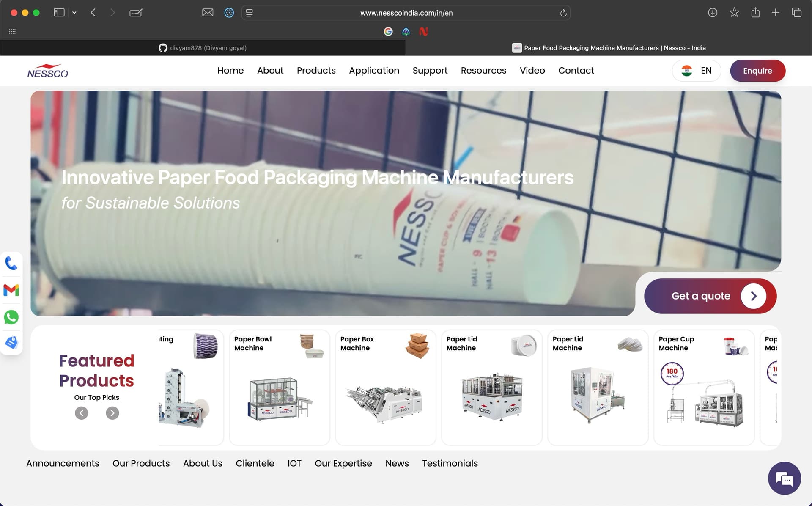The width and height of the screenshot is (812, 506).
Task: Click the blue circular extension icon
Action: (229, 13)
